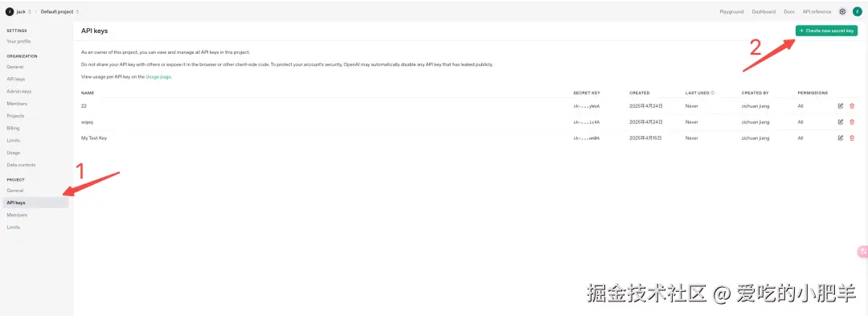Click the SECRET KEY column header
This screenshot has width=868, height=316.
tap(587, 93)
